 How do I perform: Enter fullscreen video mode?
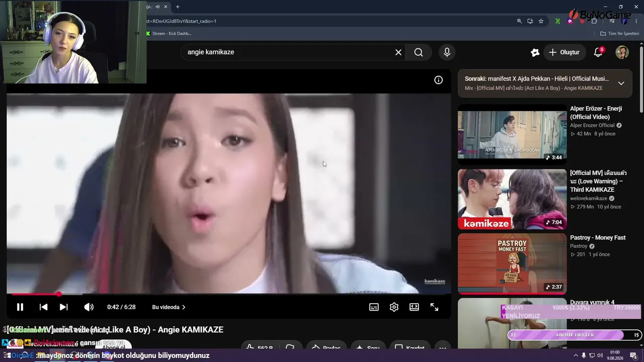click(434, 307)
